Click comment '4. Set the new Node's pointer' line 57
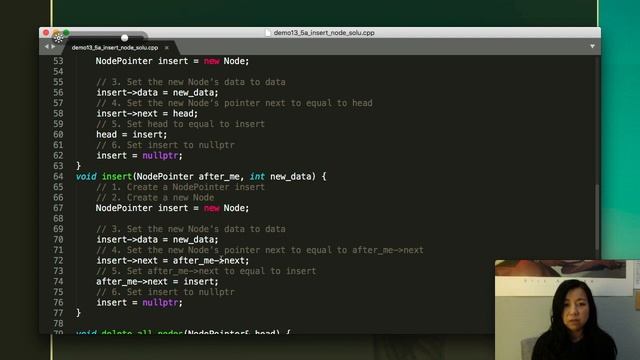The height and width of the screenshot is (360, 640). (234, 103)
